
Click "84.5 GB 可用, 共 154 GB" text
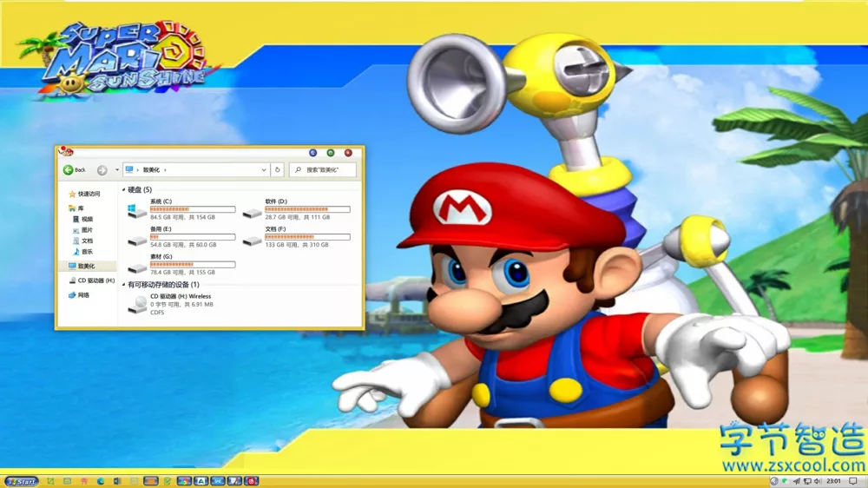pos(182,217)
